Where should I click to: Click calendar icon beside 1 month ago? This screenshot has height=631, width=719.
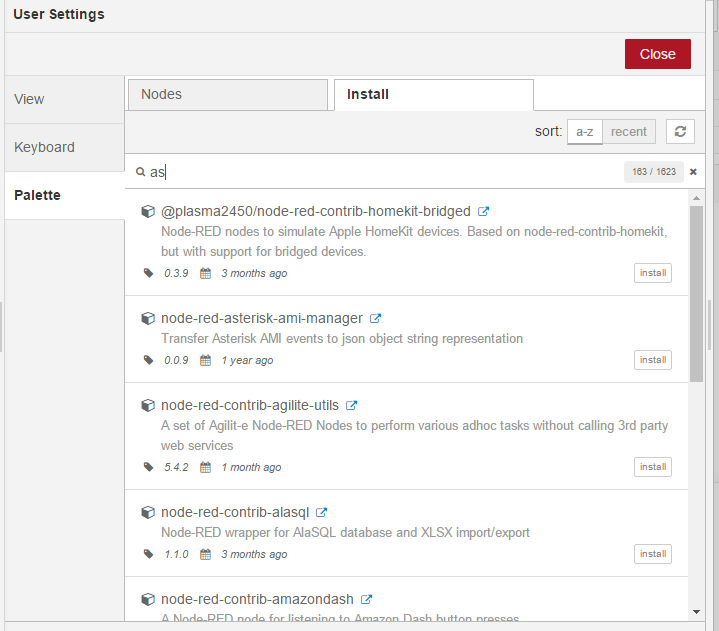tap(205, 467)
